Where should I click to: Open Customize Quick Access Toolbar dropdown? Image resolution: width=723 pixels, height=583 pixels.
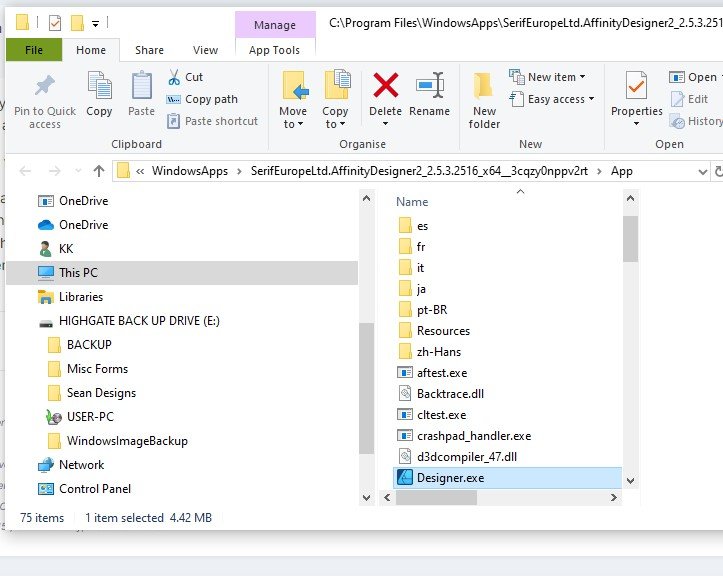[x=95, y=23]
